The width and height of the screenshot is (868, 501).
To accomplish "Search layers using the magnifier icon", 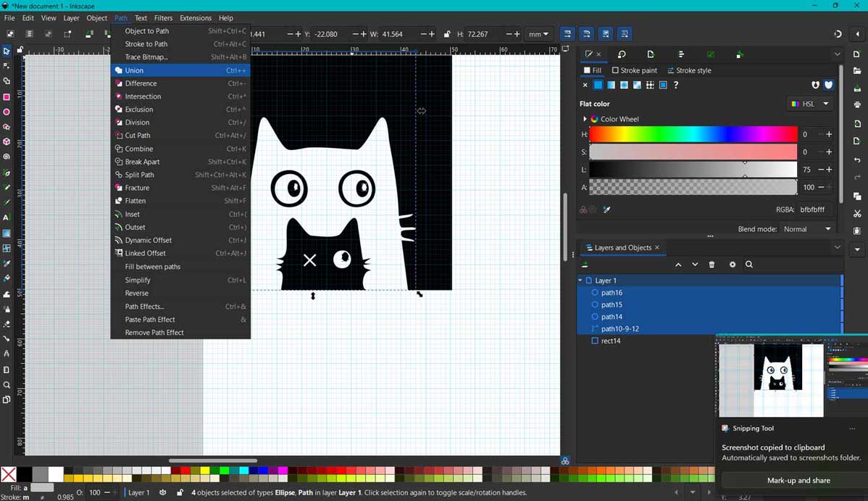I will pos(749,265).
